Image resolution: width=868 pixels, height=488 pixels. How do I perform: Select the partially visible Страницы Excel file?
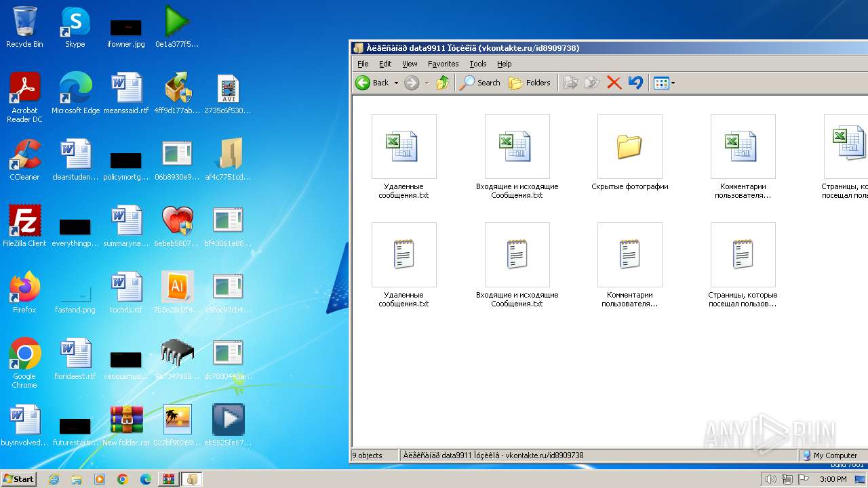[x=845, y=156]
